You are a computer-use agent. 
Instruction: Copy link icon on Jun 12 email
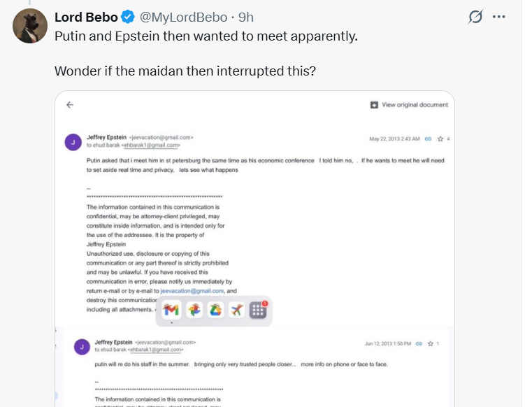point(419,343)
